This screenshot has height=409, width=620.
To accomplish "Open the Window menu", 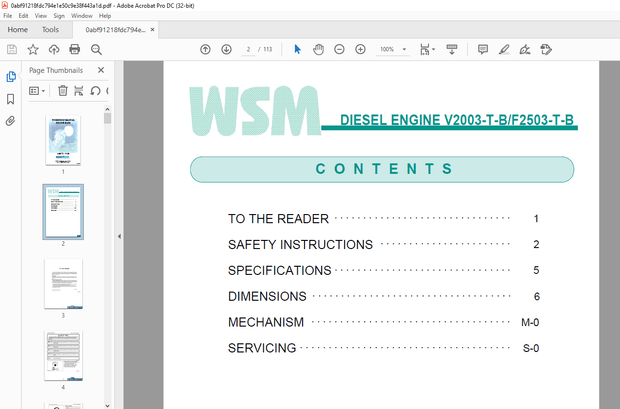I will click(x=81, y=16).
